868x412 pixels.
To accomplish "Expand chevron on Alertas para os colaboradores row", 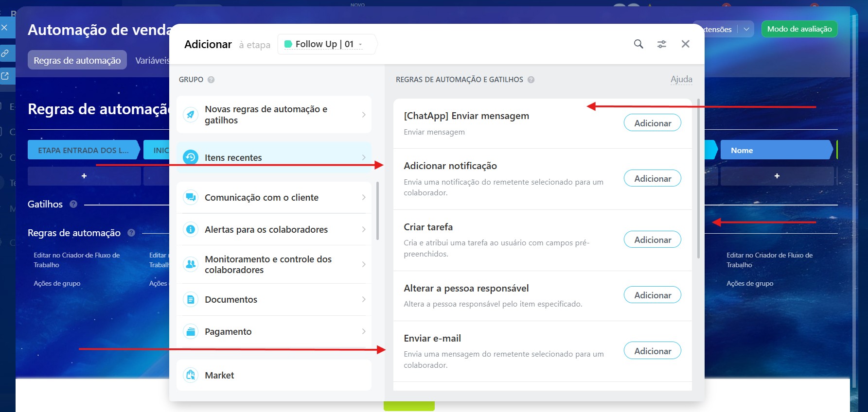I will tap(364, 229).
